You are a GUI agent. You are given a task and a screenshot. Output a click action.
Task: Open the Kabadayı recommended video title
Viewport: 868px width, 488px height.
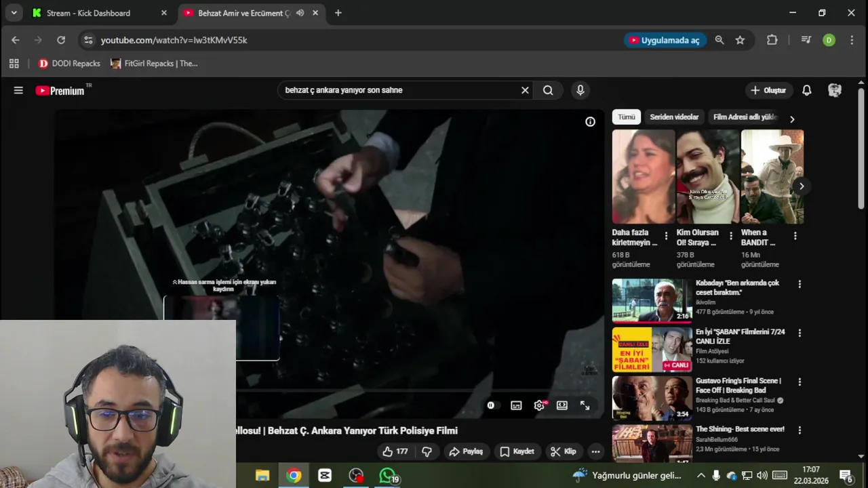coord(737,287)
